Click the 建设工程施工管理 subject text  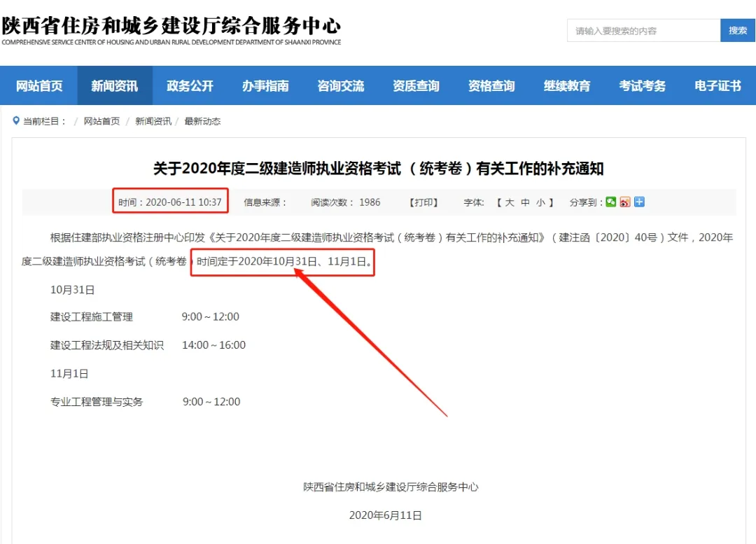coord(92,317)
